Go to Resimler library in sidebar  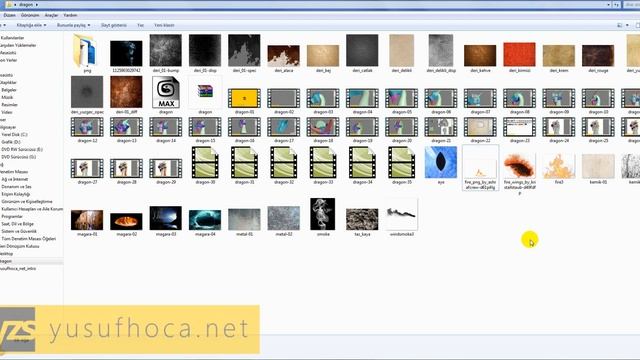[9, 104]
